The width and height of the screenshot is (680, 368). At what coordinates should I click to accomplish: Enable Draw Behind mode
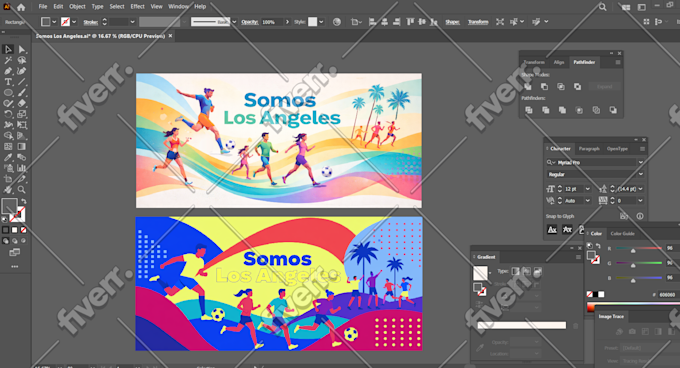(14, 241)
